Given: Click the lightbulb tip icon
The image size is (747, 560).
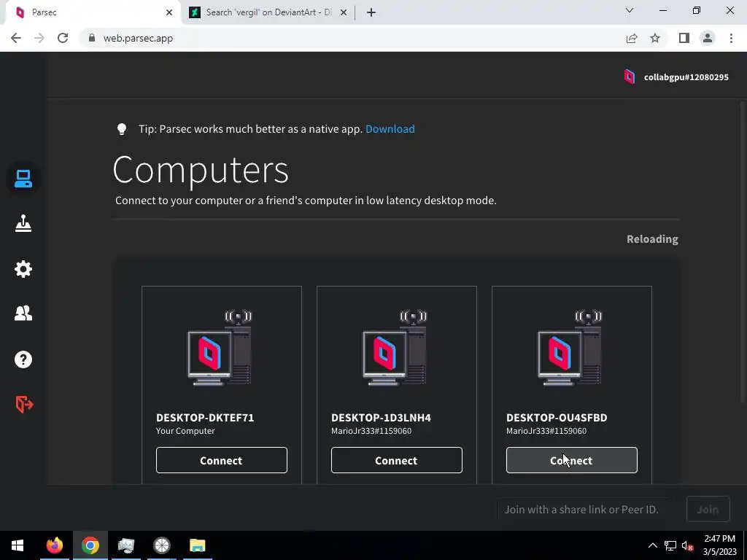Looking at the screenshot, I should [x=122, y=129].
